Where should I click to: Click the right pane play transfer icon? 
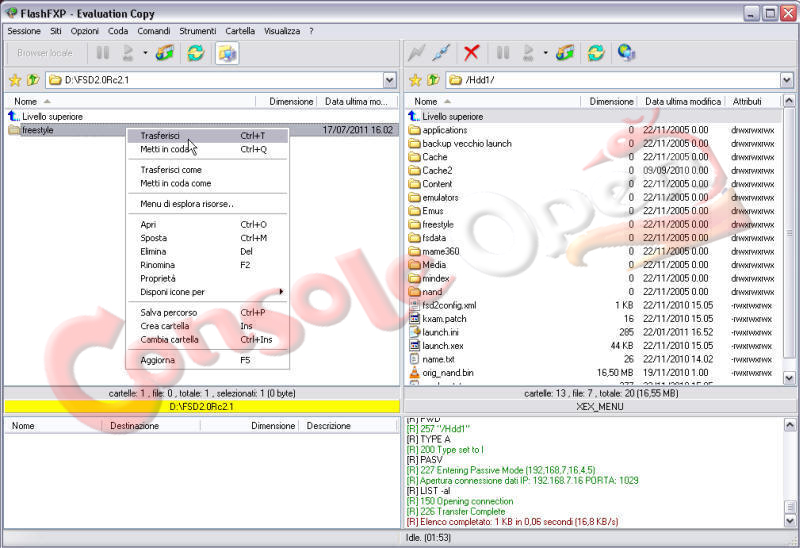coord(529,53)
